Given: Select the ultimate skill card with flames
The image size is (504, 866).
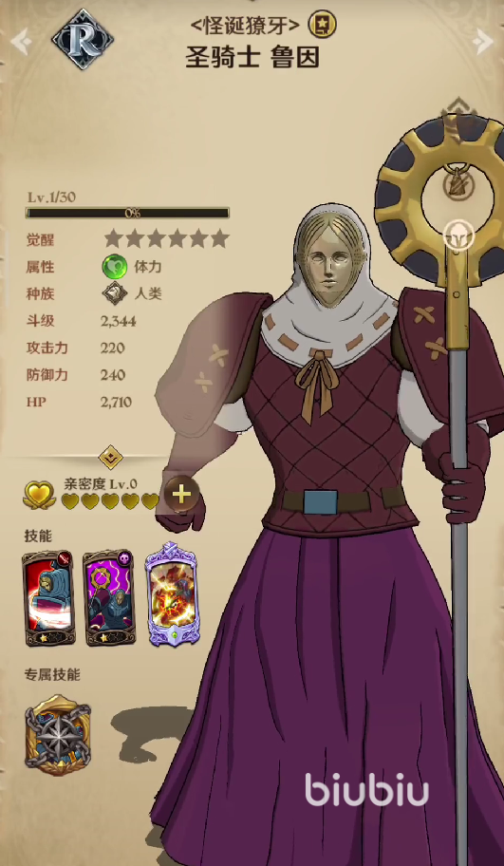Looking at the screenshot, I should pos(171,594).
